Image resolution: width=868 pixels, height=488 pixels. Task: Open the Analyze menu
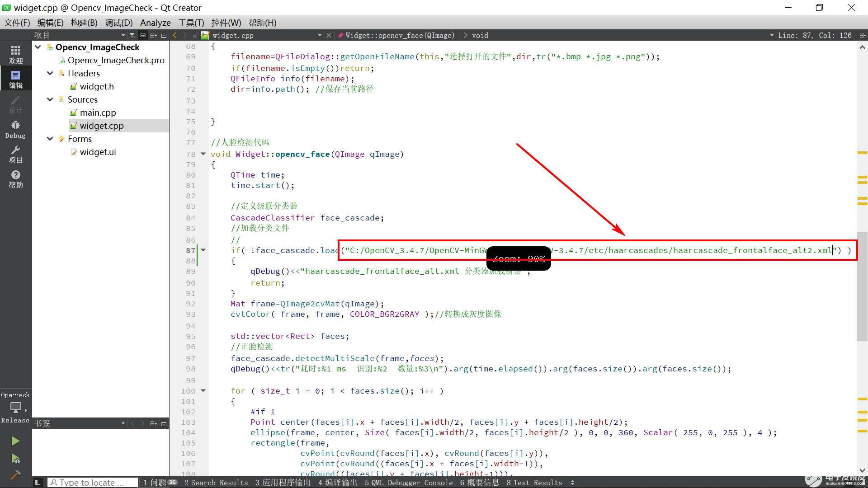click(x=156, y=23)
